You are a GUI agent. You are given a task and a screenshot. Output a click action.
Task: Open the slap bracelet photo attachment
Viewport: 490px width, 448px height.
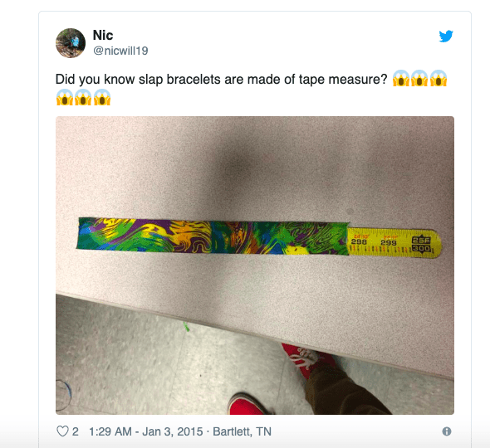click(255, 265)
